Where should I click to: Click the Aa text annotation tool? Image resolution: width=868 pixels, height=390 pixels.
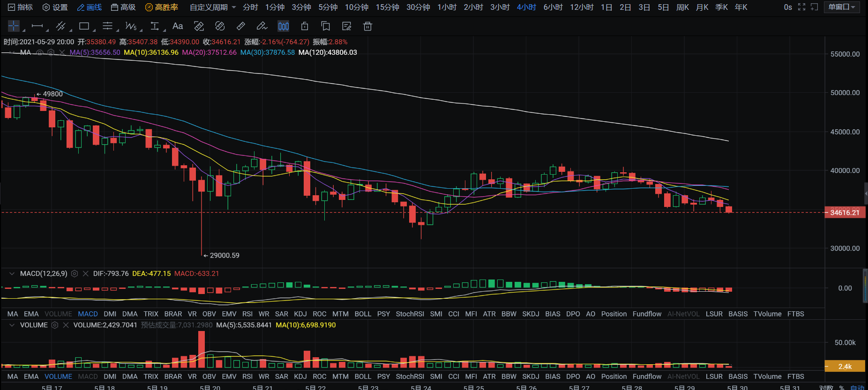(x=178, y=26)
